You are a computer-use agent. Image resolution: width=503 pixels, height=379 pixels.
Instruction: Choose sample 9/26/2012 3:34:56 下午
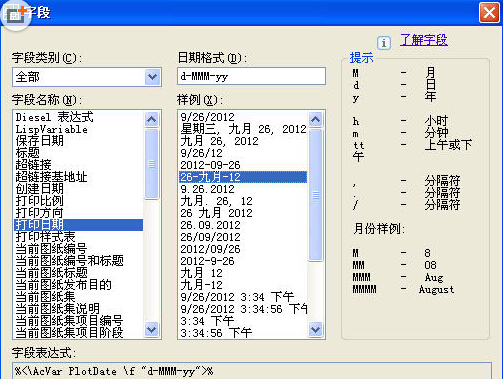click(243, 309)
